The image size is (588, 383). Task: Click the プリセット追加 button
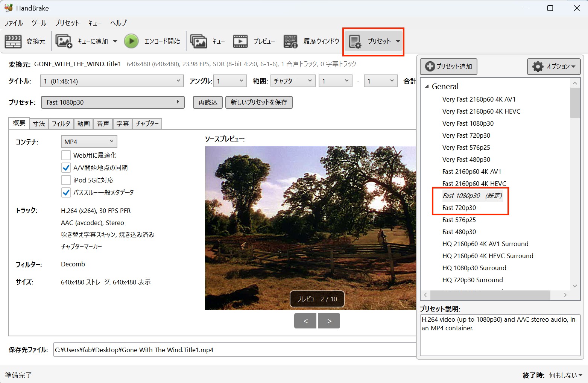click(x=448, y=67)
